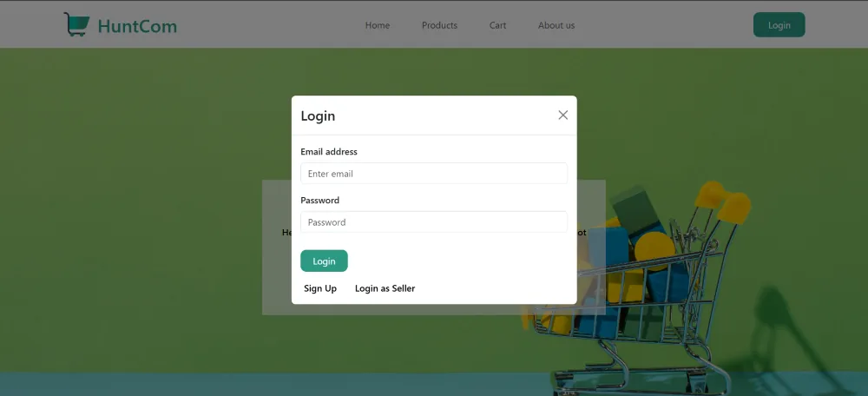The width and height of the screenshot is (868, 396).
Task: Click the Password label above the field
Action: [320, 201]
